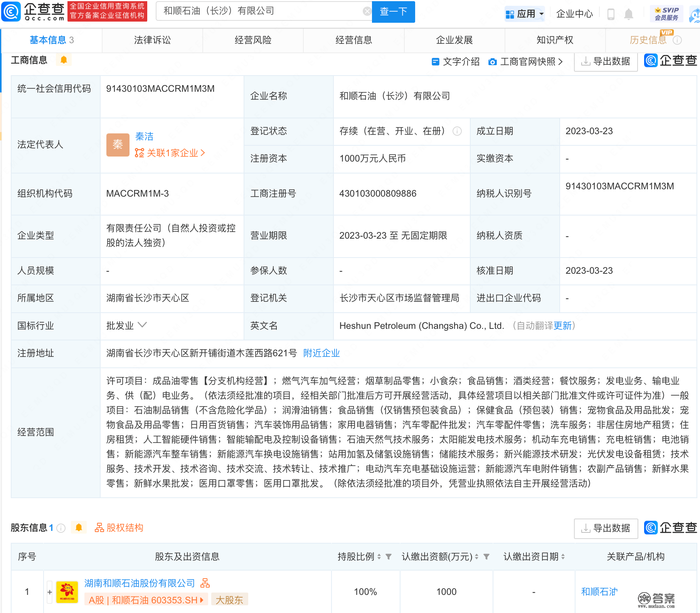Screen dimensions: 700x613
Task: Click 工商注册号 value 430103000809886
Action: (378, 194)
